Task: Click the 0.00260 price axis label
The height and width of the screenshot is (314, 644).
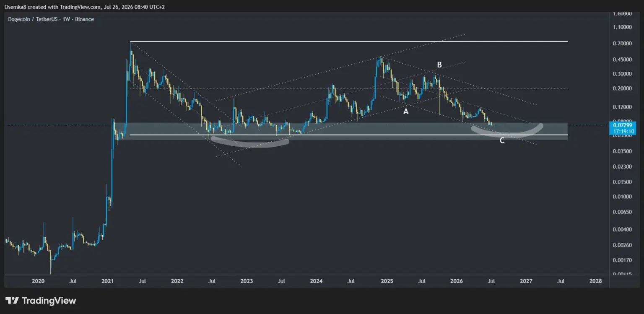Action: click(x=622, y=245)
